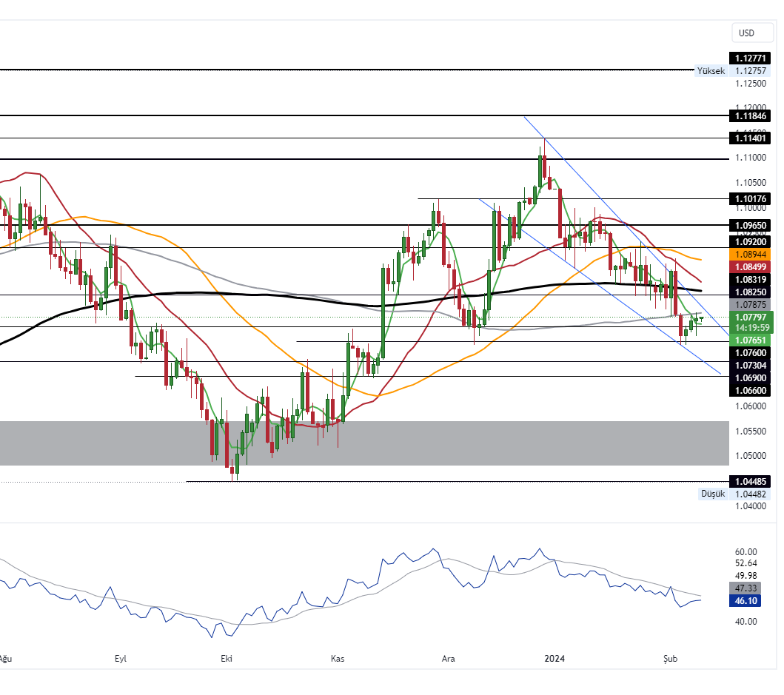
Task: Click the blue 46.10 RSI value label
Action: (x=751, y=601)
